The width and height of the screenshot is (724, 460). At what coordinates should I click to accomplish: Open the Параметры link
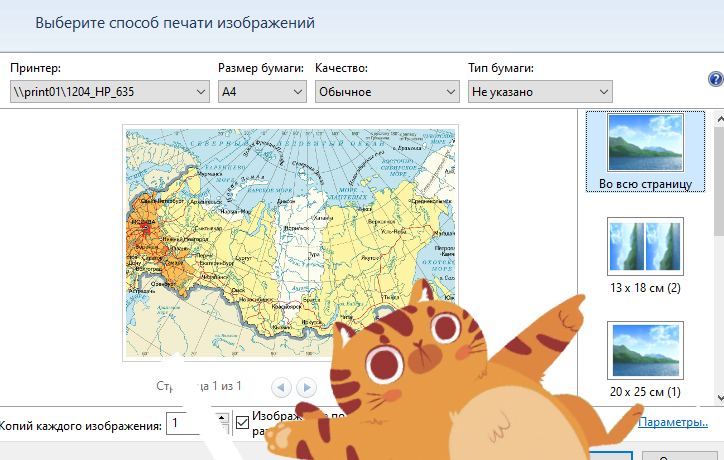tap(673, 423)
